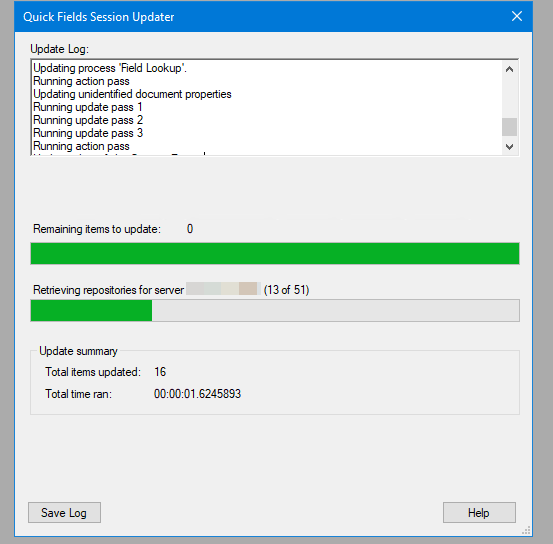Click the remaining items green progress bar

[275, 253]
